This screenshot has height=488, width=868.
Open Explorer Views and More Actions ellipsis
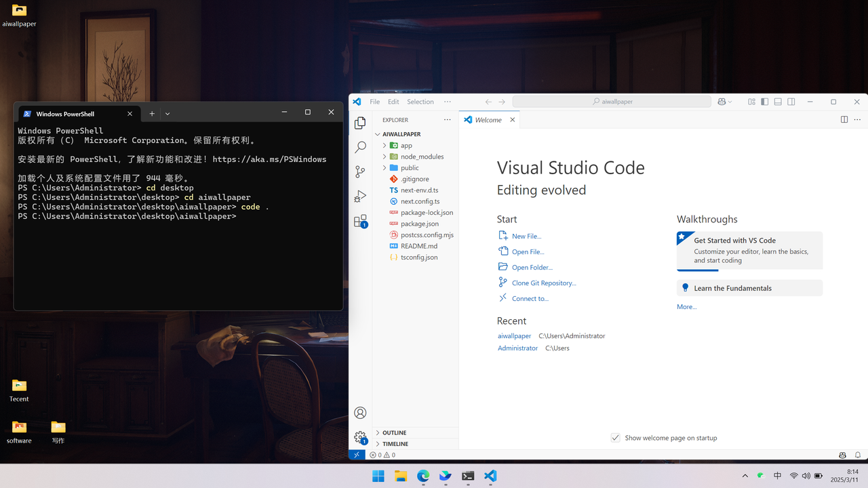click(447, 119)
